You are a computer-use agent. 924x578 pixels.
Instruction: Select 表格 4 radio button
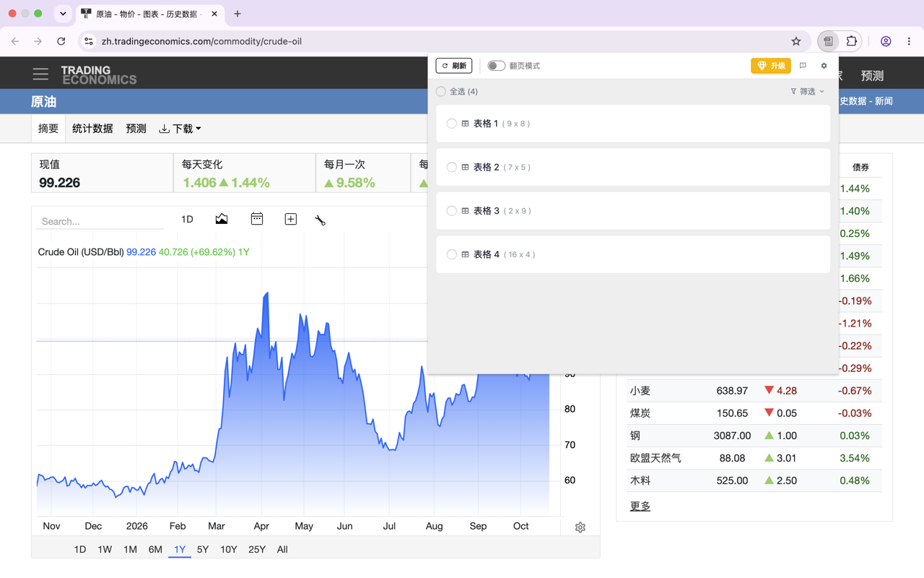tap(452, 254)
